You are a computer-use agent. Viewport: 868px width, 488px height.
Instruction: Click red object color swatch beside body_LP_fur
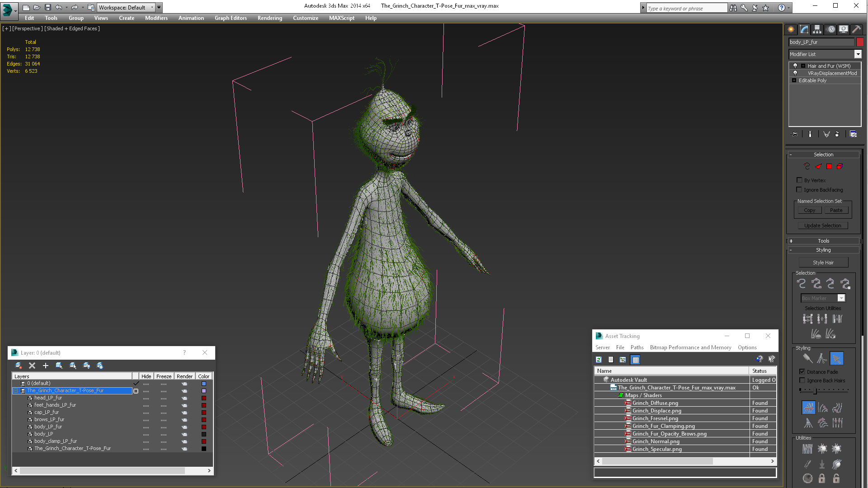[x=860, y=42]
